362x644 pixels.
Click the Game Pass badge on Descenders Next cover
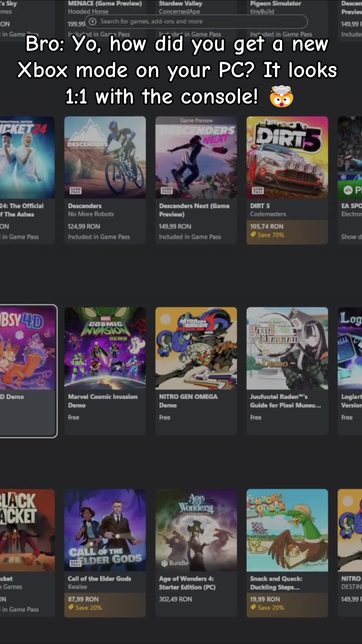tap(166, 190)
